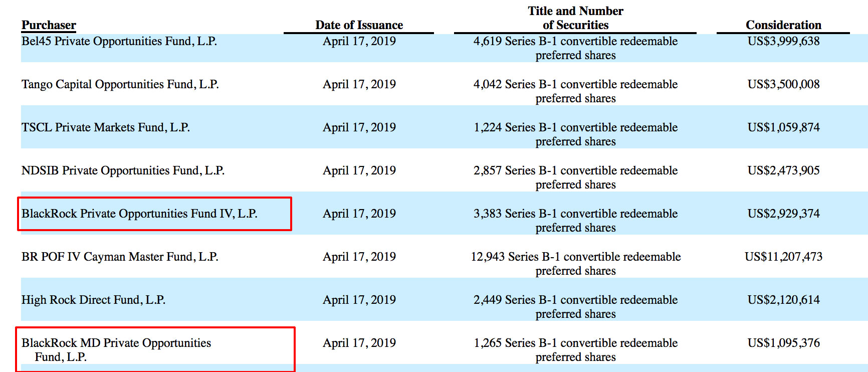
Task: Click BlackRock Private Opportunities Fund IV, L.P.
Action: 139,214
